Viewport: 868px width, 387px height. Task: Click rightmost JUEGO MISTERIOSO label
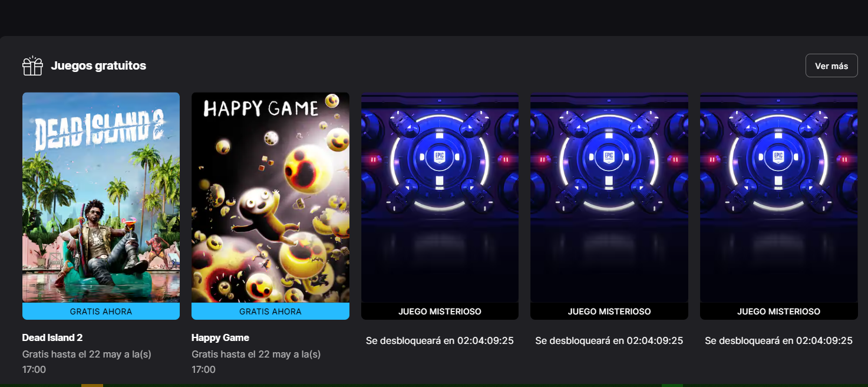click(x=778, y=311)
